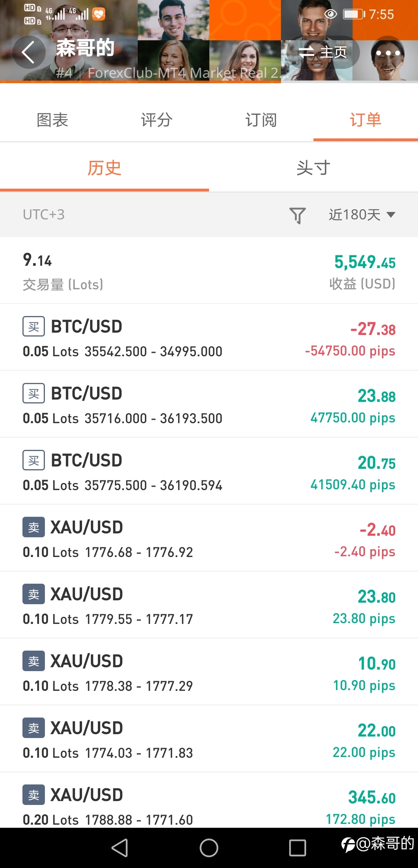Switch to the 评分 tab

click(157, 120)
